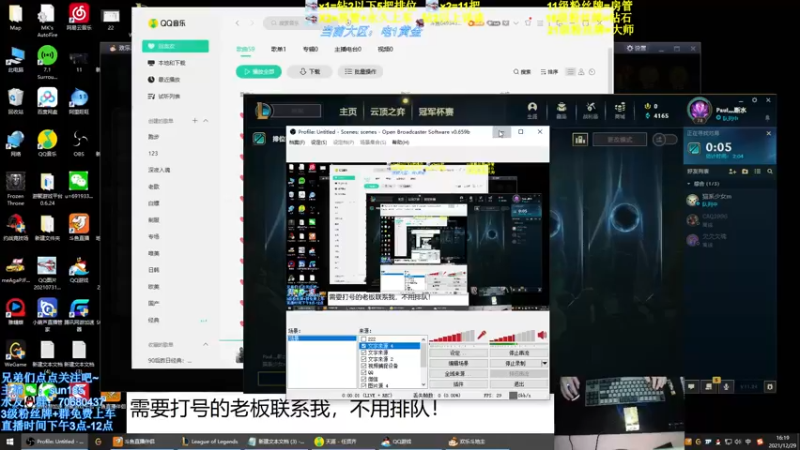Click QQ Music 批量操作 button

point(361,72)
